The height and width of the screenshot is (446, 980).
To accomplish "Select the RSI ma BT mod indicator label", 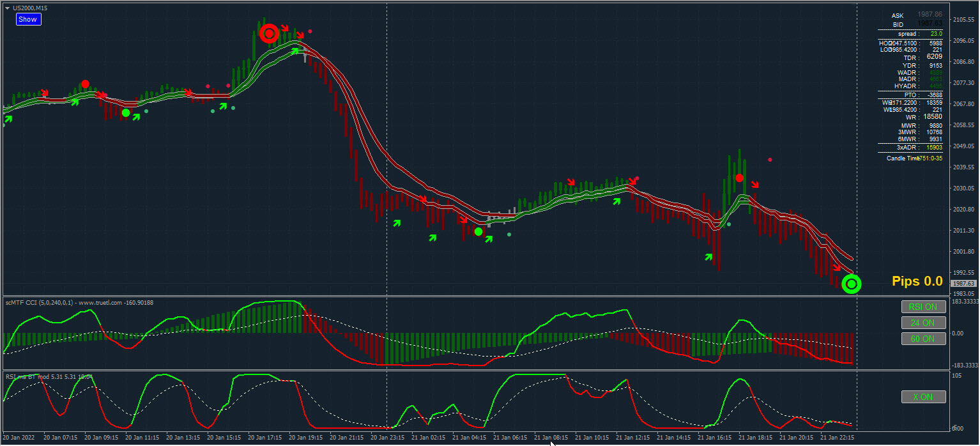I will coord(49,376).
